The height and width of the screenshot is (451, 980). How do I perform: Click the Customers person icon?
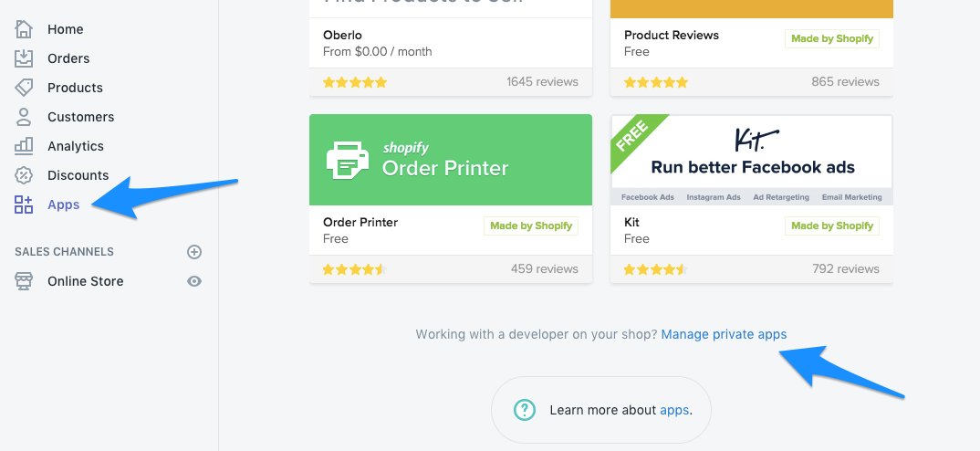tap(24, 117)
